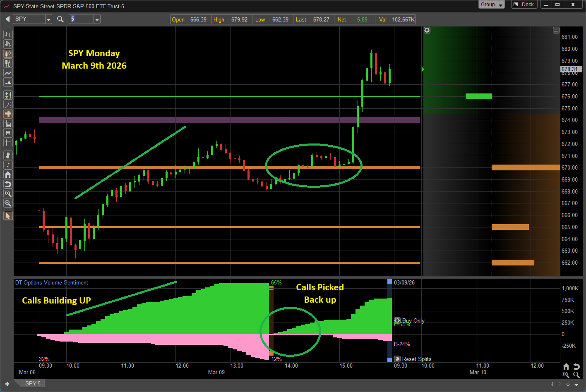Toggle the candlestick chart mode

point(8,53)
